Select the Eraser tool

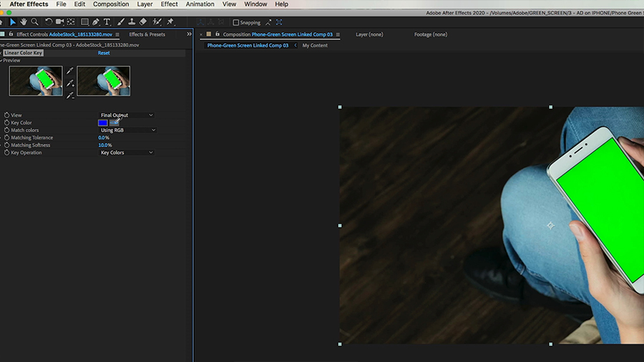pos(143,21)
